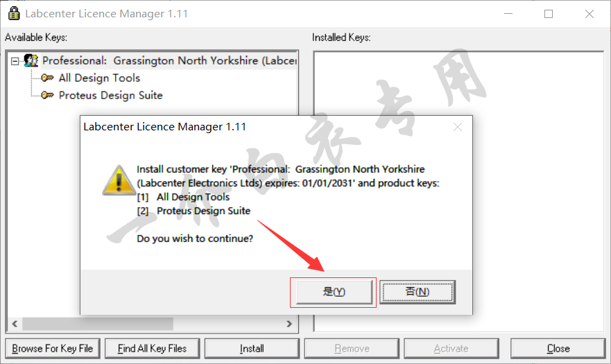This screenshot has width=611, height=364.
Task: Click the dialog title 'Labcenter Licence Manager 1.11'
Action: click(x=165, y=127)
